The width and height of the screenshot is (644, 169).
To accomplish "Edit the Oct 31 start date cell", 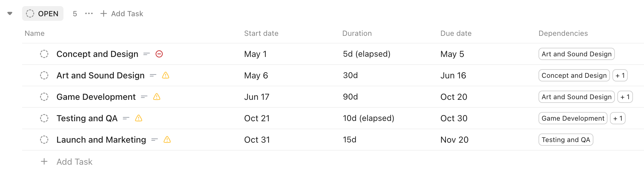I will click(x=257, y=140).
